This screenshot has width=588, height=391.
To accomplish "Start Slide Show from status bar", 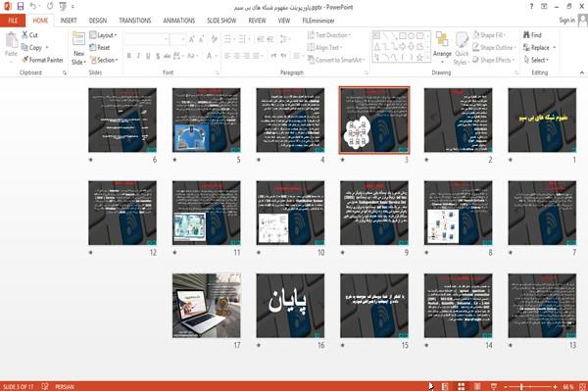I will point(494,386).
